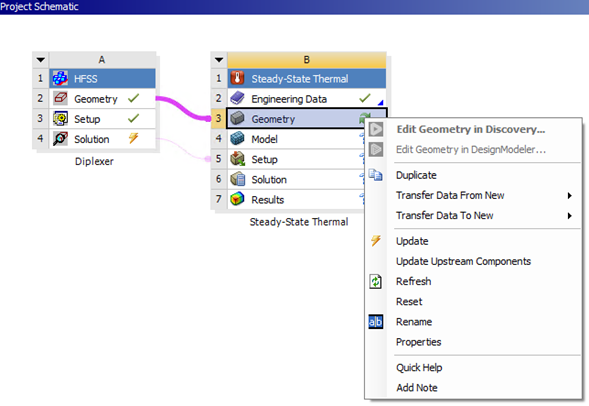Select the Solution cell text in HFSS system
This screenshot has width=589, height=406.
(92, 139)
